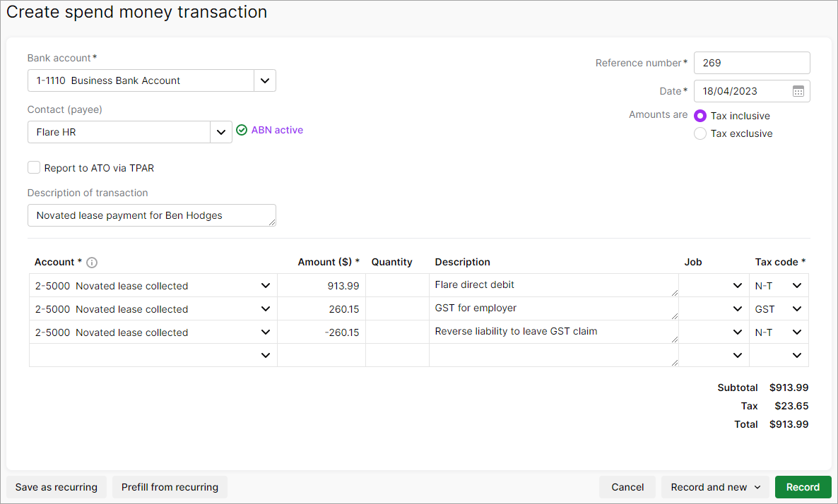Open the Contact payee dropdown arrow
Image resolution: width=838 pixels, height=504 pixels.
pyautogui.click(x=220, y=132)
